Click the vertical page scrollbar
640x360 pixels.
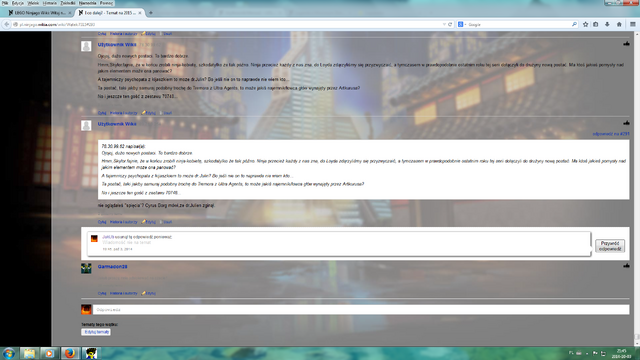click(637, 188)
